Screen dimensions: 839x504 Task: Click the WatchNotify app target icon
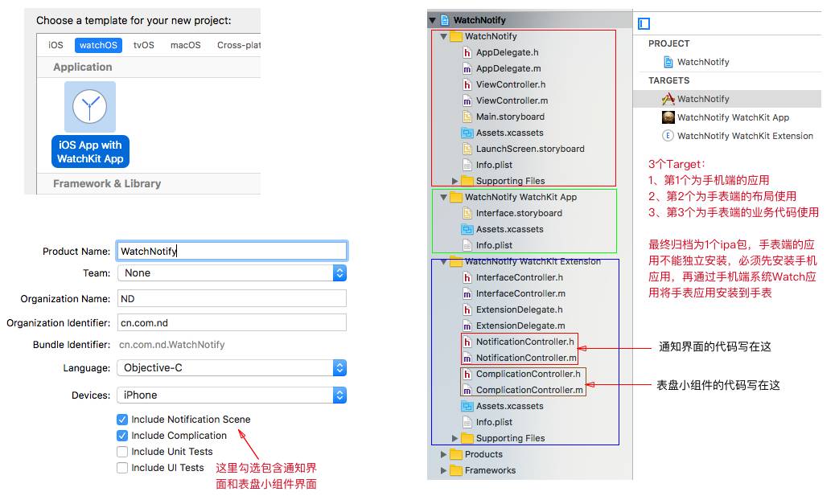coord(668,99)
